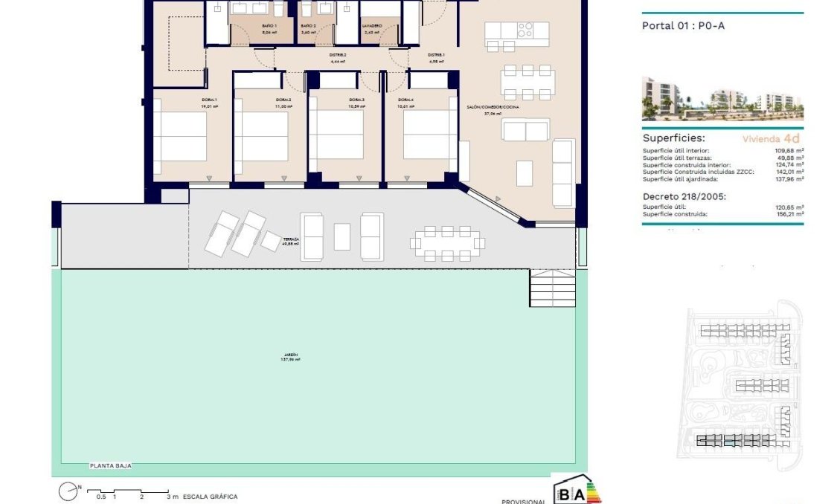Click the sofa symbol in the living room

[525, 132]
